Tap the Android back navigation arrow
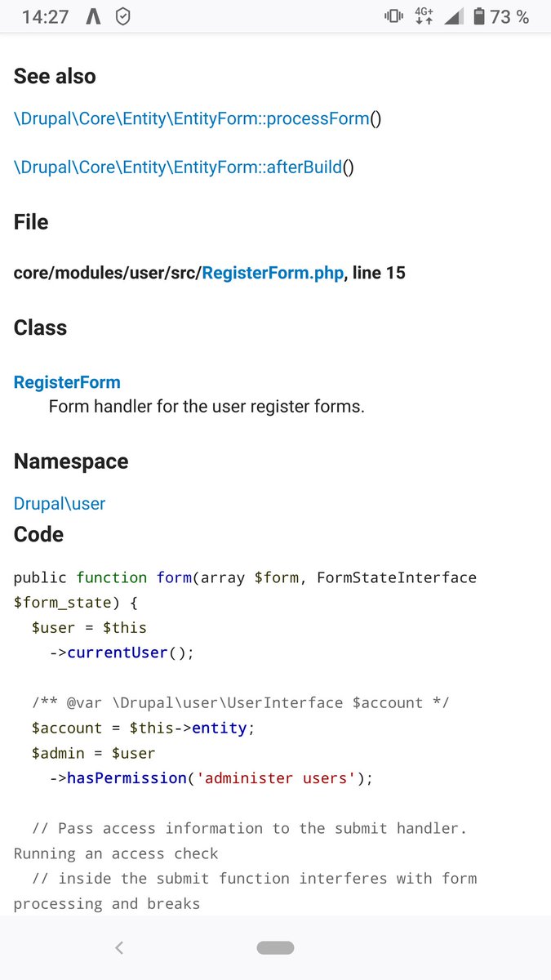The width and height of the screenshot is (551, 980). [119, 948]
